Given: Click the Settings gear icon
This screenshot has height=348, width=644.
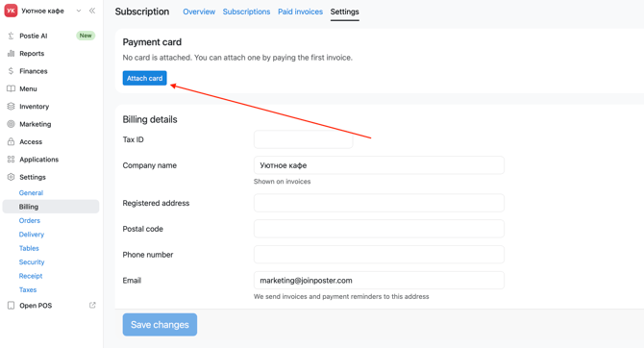Looking at the screenshot, I should click(x=12, y=177).
